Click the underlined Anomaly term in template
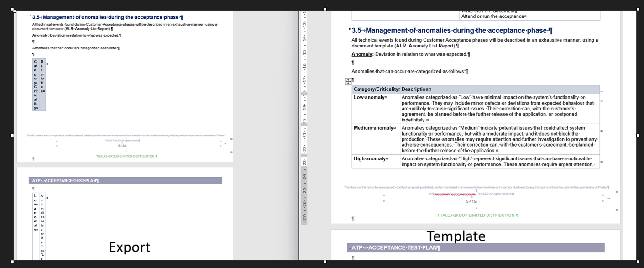Screen dimensions: 644x268 point(362,54)
